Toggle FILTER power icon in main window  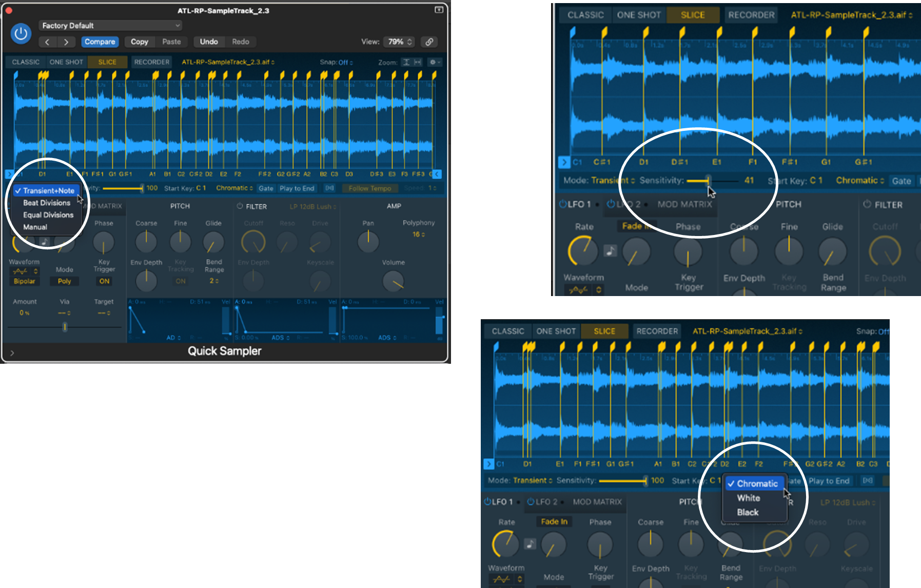(240, 206)
